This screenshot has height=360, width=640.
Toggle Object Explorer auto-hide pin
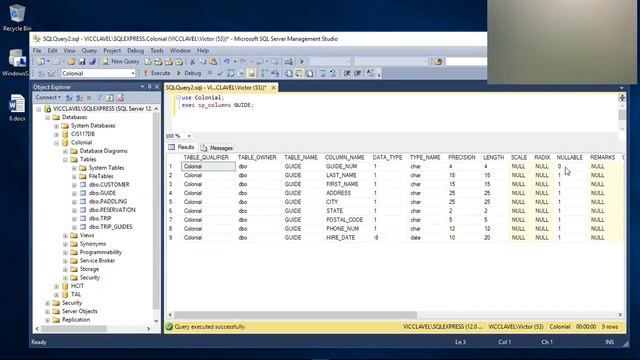click(x=149, y=87)
